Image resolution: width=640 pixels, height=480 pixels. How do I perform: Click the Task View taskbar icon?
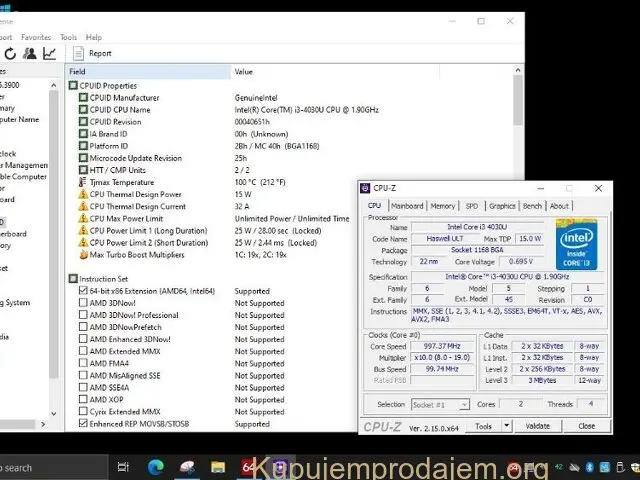[x=123, y=467]
